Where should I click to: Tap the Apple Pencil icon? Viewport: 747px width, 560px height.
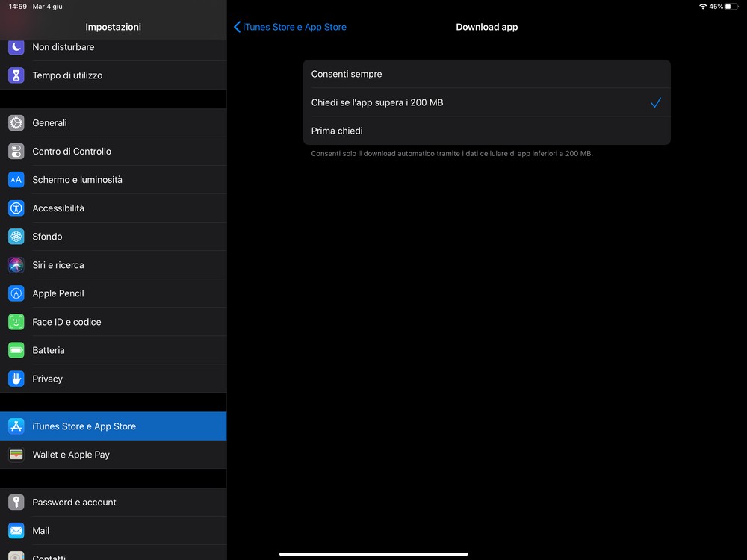[x=16, y=293]
